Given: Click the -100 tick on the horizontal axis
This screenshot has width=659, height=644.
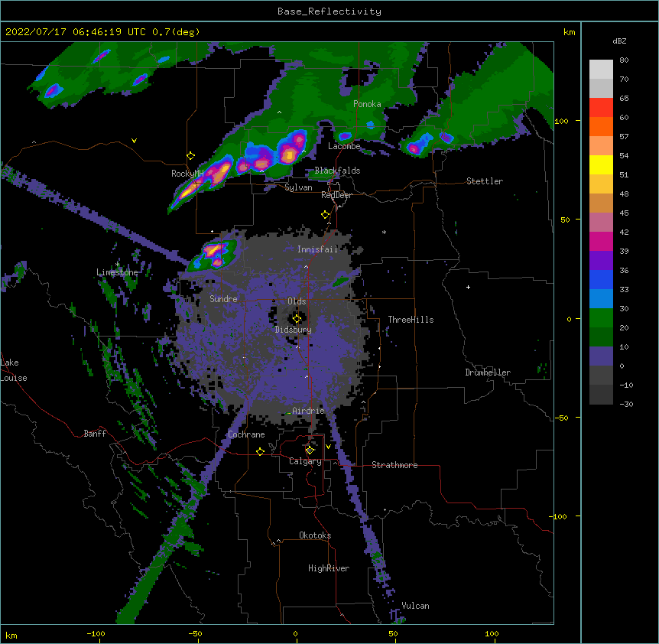Looking at the screenshot, I should tap(96, 633).
